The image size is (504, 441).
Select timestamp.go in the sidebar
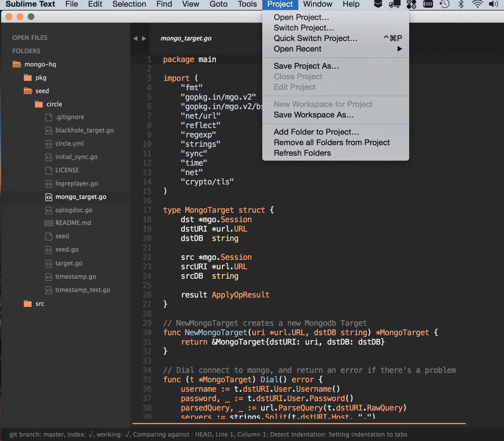76,276
